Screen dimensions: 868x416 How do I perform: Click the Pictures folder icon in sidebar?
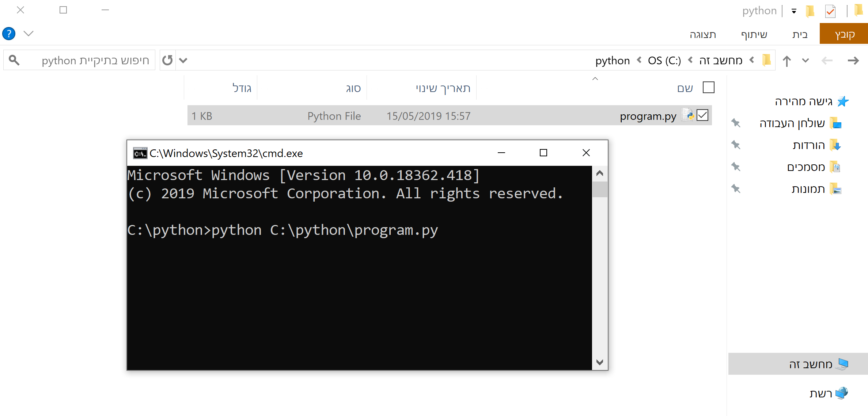coord(835,189)
